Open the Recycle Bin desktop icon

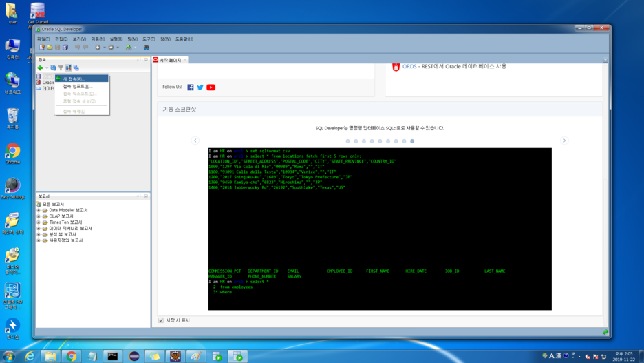pyautogui.click(x=13, y=118)
